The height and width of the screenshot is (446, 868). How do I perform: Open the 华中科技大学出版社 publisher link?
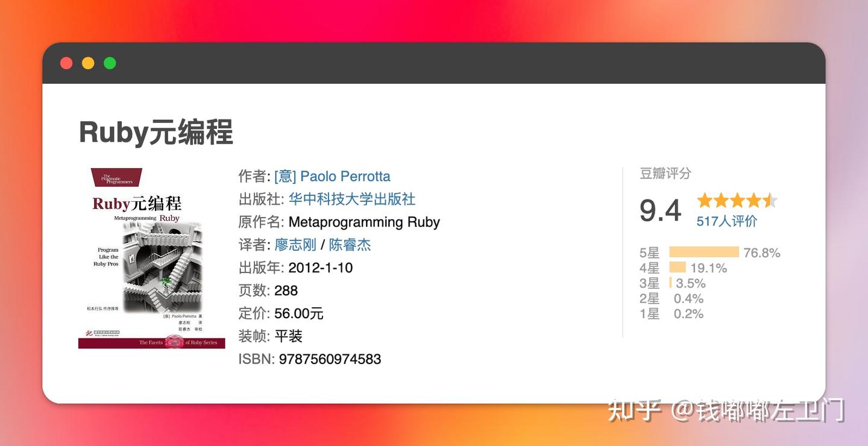(x=351, y=198)
